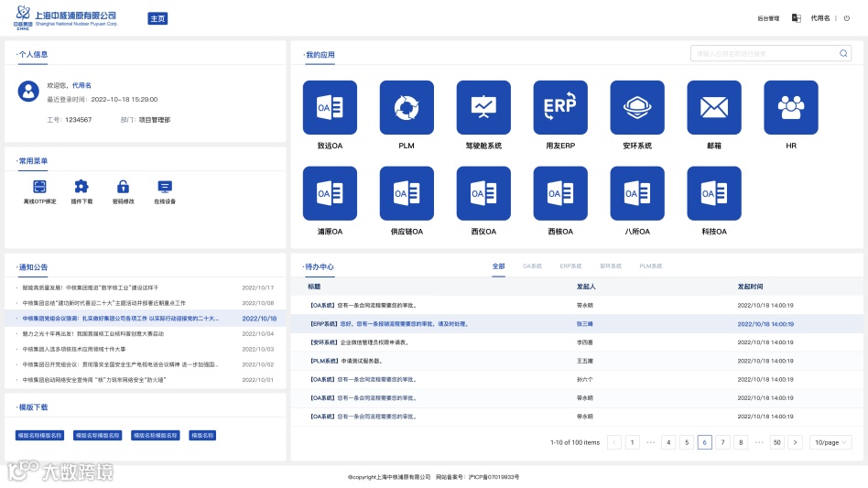Launch the PLM application icon
868x488 pixels.
407,107
